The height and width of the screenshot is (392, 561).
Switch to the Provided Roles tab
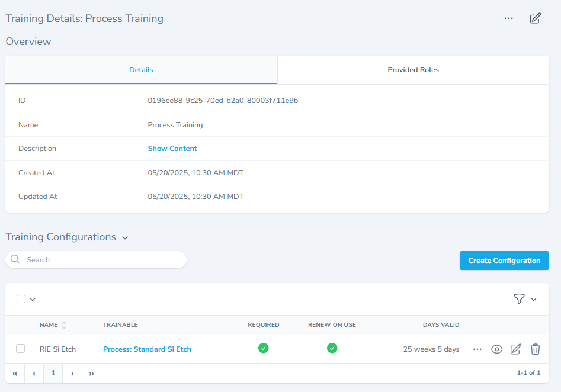click(x=413, y=70)
